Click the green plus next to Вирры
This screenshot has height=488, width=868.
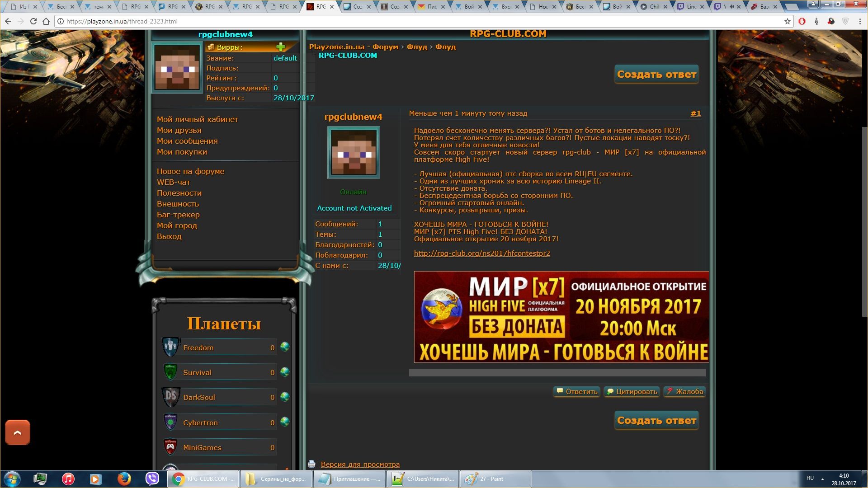[x=281, y=47]
